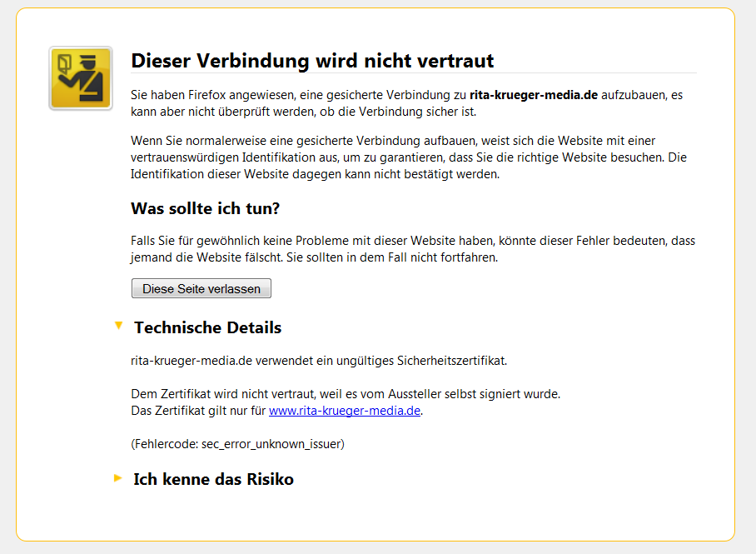The height and width of the screenshot is (554, 756).
Task: Click the 'Ich kenne das Risiko' heading
Action: (214, 479)
